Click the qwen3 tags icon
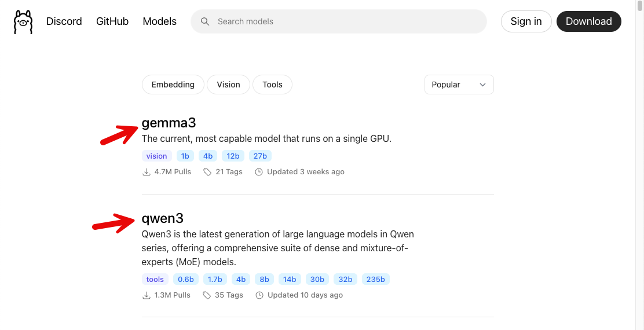This screenshot has height=330, width=644. point(207,295)
